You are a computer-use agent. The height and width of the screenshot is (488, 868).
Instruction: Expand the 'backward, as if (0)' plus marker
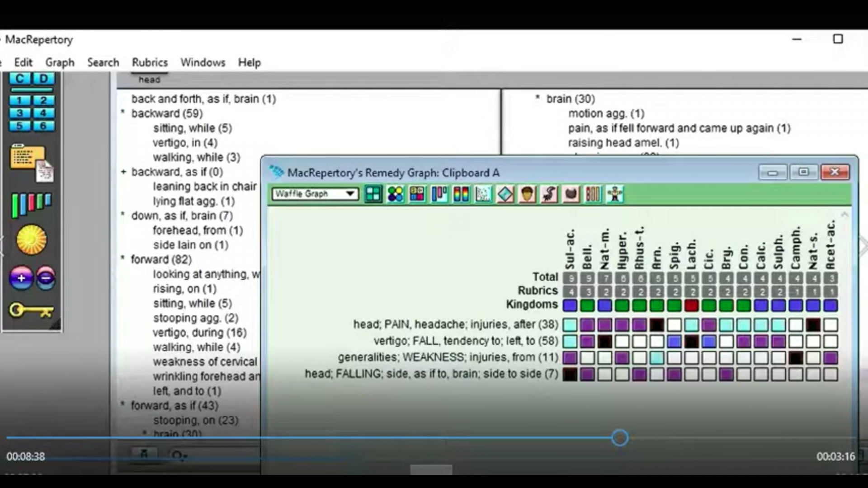[x=123, y=172]
